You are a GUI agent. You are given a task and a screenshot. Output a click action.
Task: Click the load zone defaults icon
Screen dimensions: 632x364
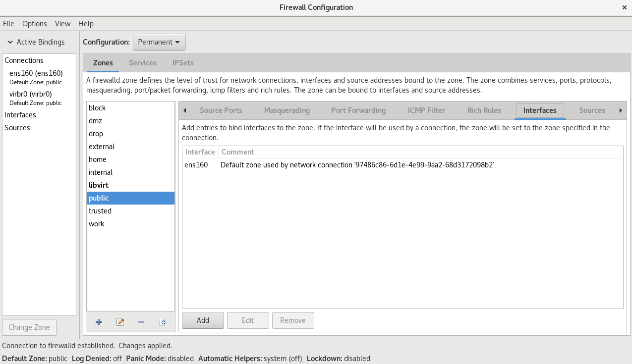pos(163,322)
